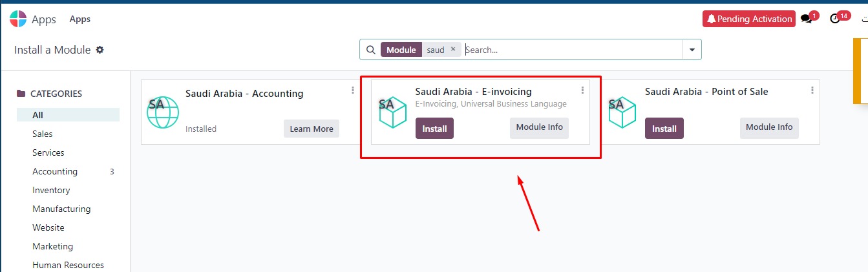This screenshot has width=868, height=272.
Task: Click the Pending Activation button
Action: pos(748,19)
